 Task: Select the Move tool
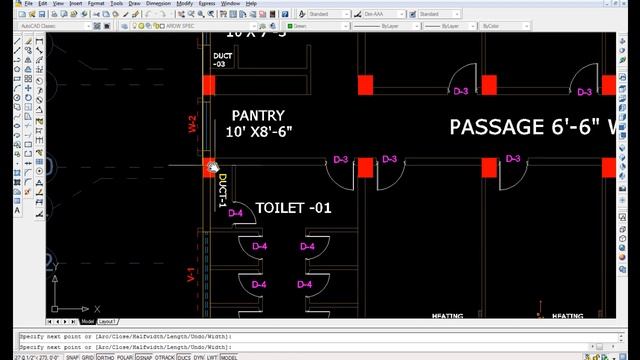click(28, 88)
